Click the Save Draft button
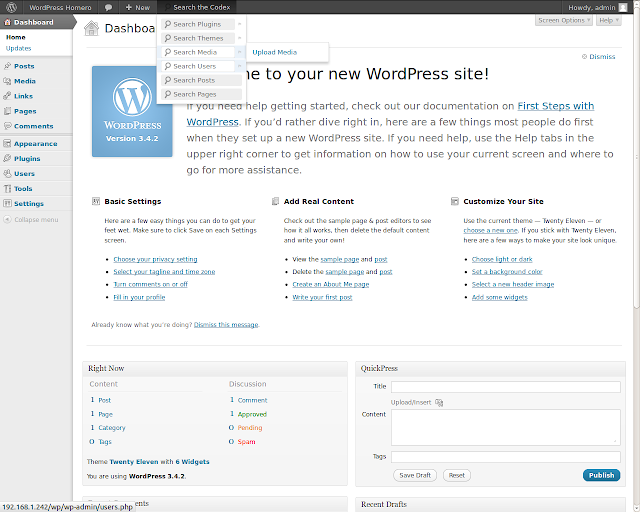640x512 pixels. coord(415,475)
